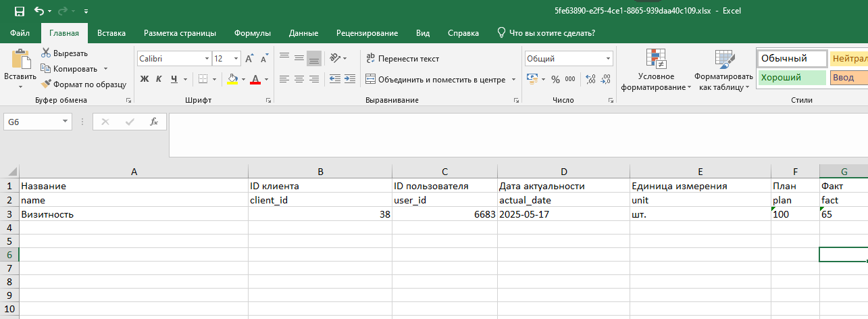This screenshot has height=319, width=868.
Task: Save the workbook via quick access toolbar
Action: coord(19,11)
